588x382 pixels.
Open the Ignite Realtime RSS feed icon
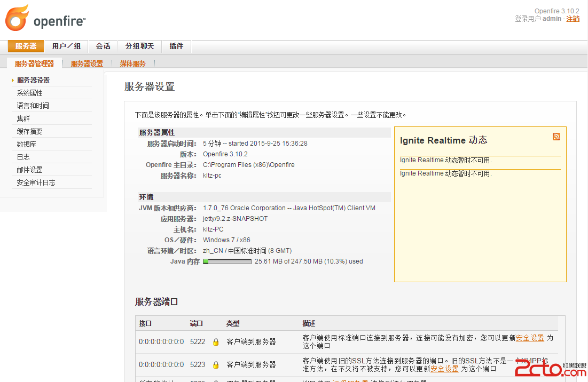[x=556, y=137]
